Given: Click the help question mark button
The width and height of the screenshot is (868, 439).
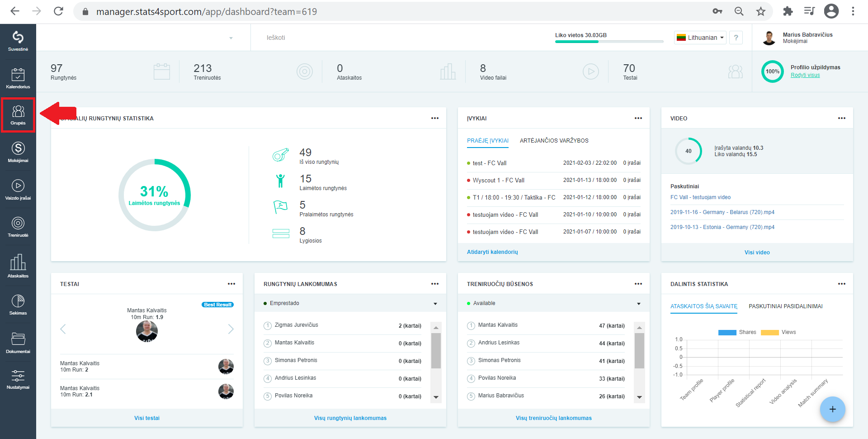Looking at the screenshot, I should 736,38.
